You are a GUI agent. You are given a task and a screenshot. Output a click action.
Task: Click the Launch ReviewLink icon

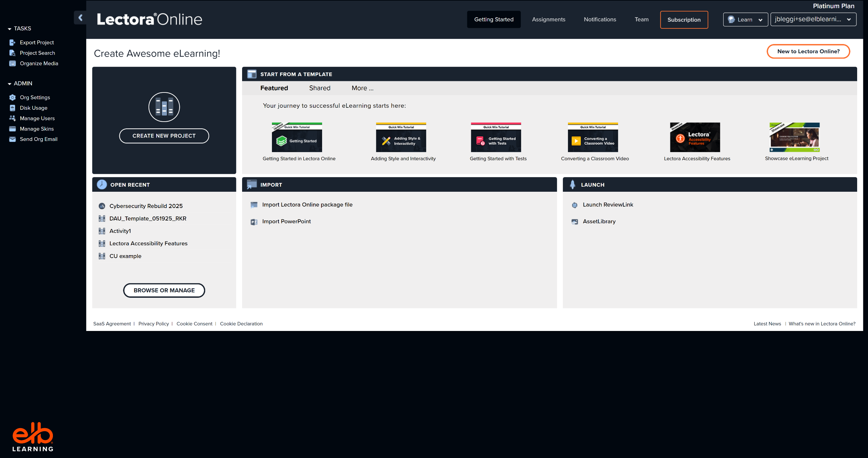575,205
